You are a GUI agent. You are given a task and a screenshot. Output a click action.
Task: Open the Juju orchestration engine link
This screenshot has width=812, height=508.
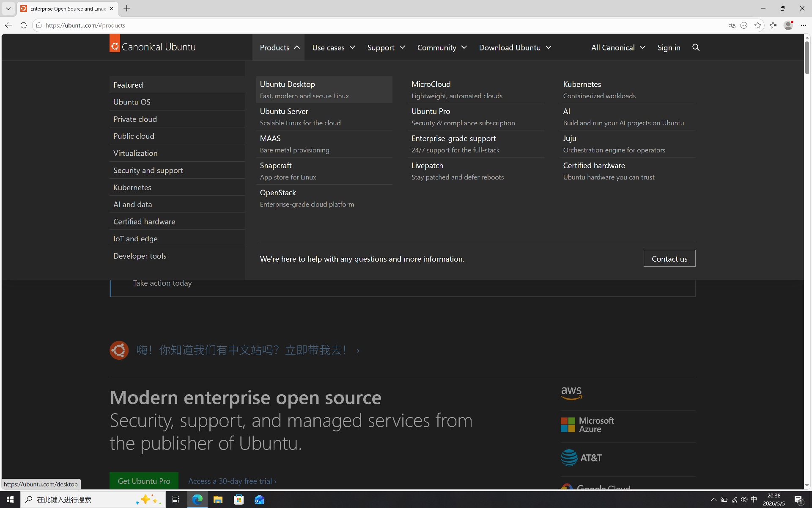(x=628, y=144)
